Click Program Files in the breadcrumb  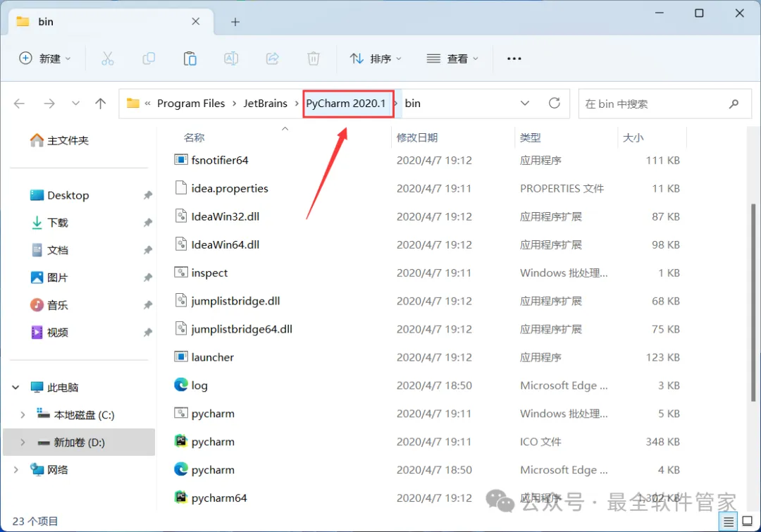coord(191,104)
